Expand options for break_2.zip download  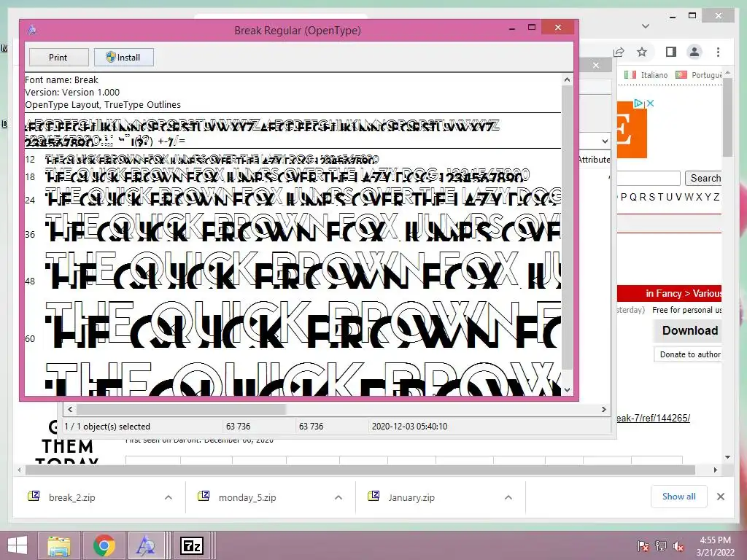point(169,497)
